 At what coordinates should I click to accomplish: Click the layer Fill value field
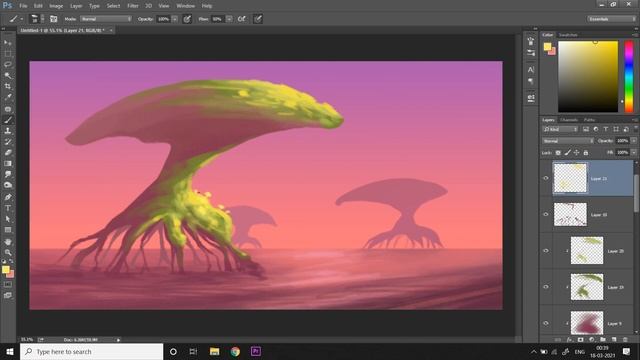pyautogui.click(x=622, y=153)
